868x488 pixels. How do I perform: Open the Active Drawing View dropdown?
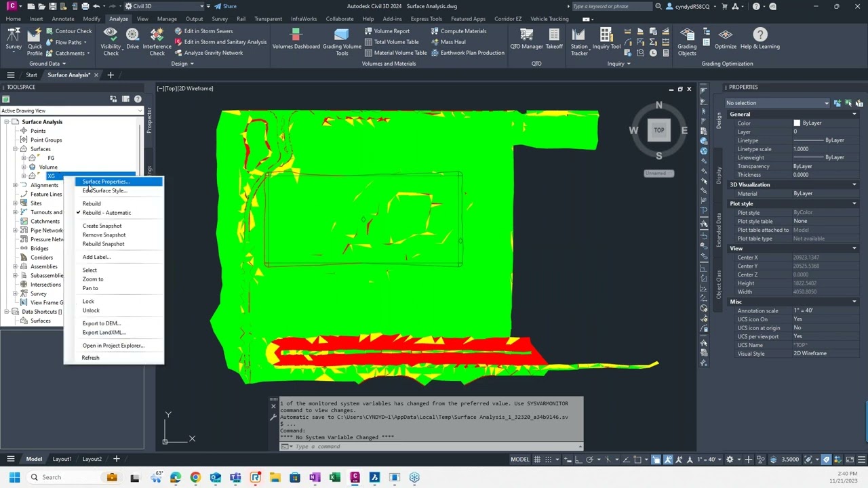(x=72, y=110)
